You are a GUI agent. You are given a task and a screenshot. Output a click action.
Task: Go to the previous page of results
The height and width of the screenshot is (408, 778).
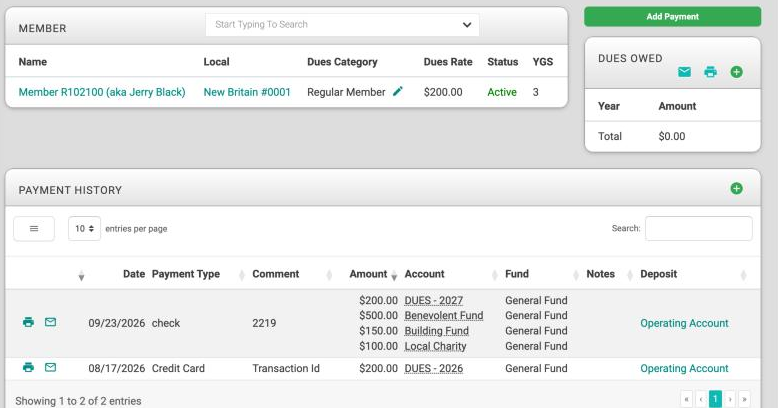tap(701, 399)
